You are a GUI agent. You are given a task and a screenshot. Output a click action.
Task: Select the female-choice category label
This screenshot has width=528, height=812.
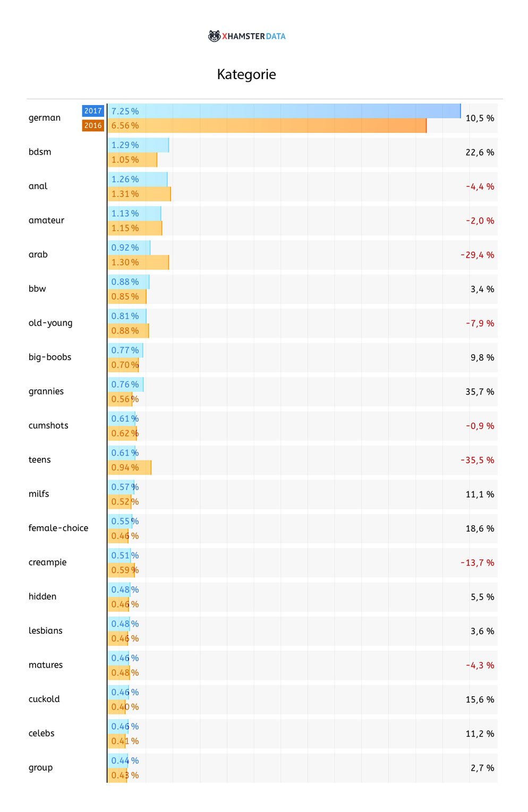tap(58, 528)
